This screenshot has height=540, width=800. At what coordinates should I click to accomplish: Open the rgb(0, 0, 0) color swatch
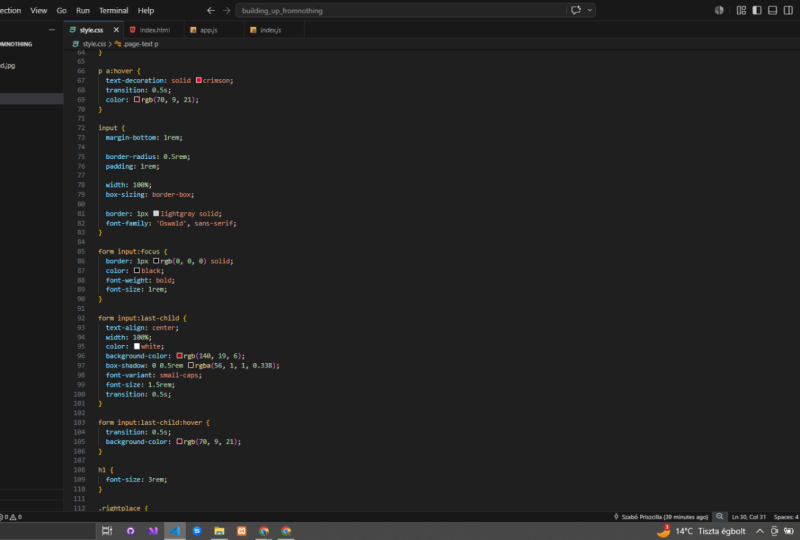point(156,261)
